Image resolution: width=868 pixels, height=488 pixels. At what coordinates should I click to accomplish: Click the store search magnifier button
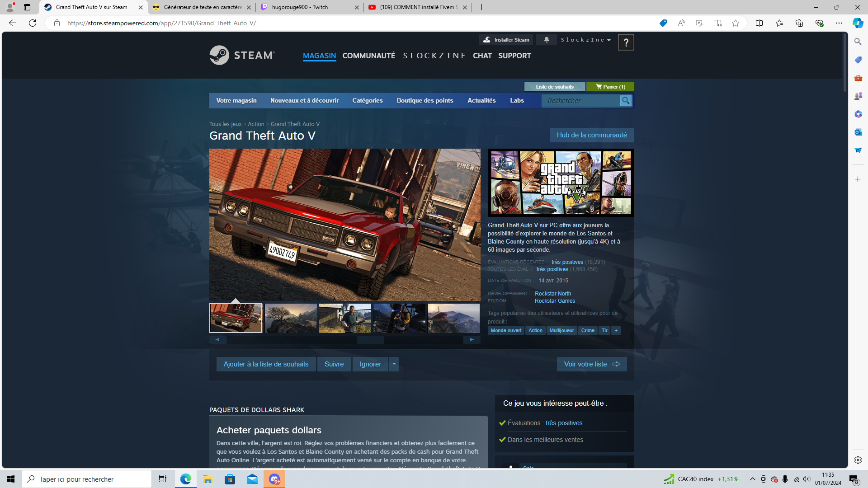626,101
